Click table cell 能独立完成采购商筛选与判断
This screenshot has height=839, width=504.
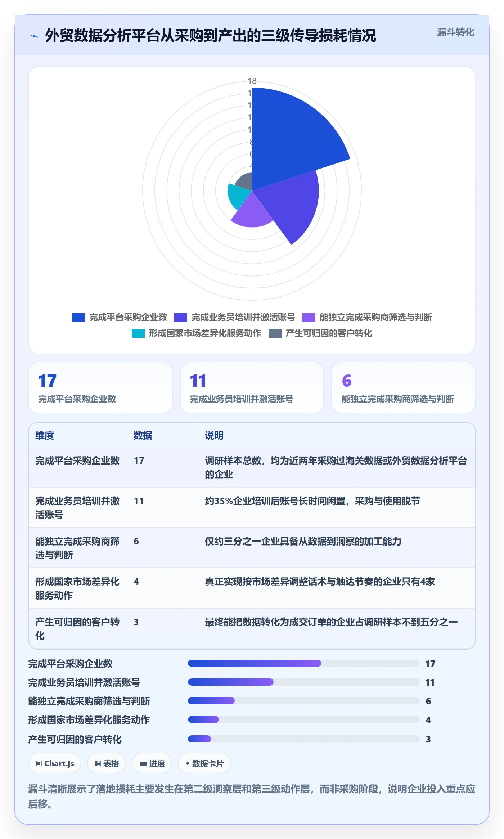77,548
